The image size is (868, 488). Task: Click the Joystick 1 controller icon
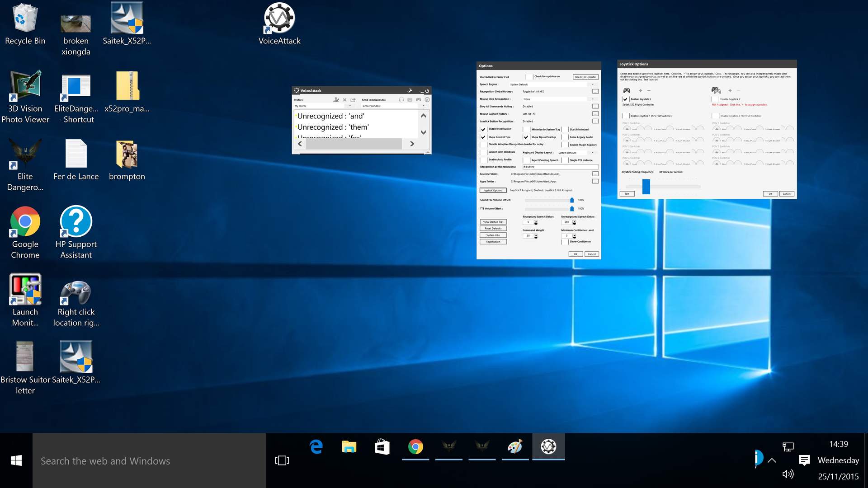click(x=627, y=90)
